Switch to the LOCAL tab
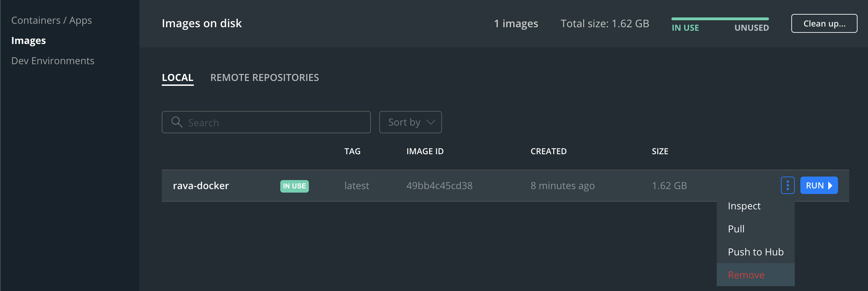Screen dimensions: 868x291 pos(177,77)
